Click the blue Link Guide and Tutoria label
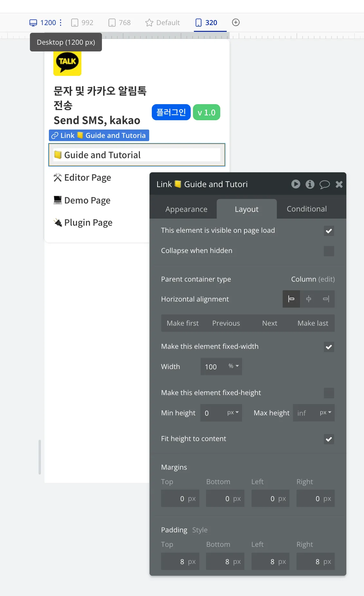Screen dimensions: 364x596 tap(99, 135)
